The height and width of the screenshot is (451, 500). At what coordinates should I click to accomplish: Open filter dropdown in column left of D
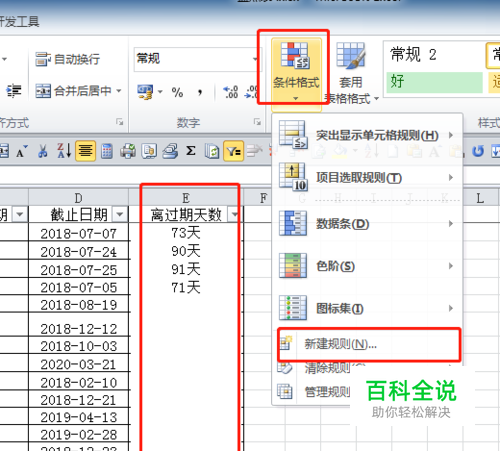(x=20, y=214)
